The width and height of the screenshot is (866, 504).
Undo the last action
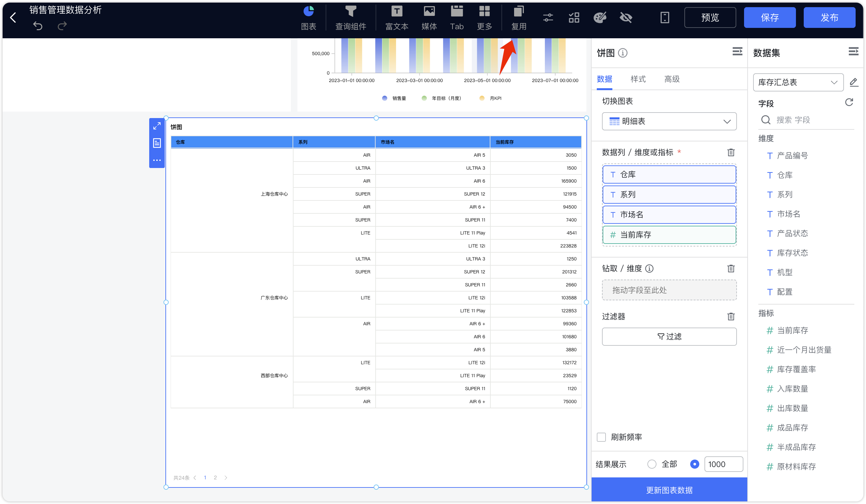pyautogui.click(x=38, y=26)
